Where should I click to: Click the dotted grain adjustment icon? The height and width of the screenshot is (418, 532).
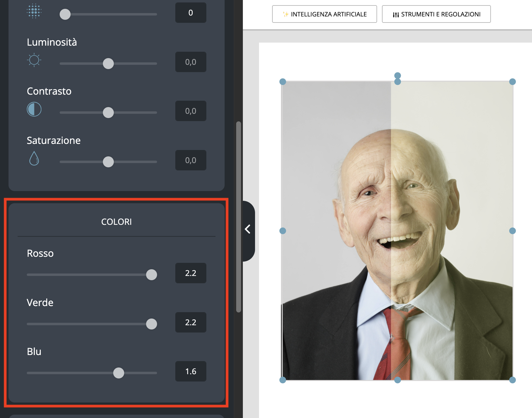[34, 12]
